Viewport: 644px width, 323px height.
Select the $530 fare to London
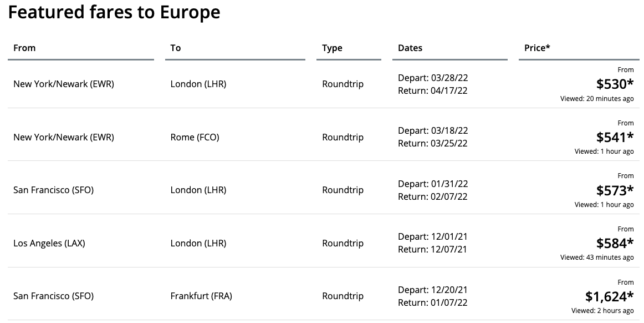pyautogui.click(x=615, y=84)
